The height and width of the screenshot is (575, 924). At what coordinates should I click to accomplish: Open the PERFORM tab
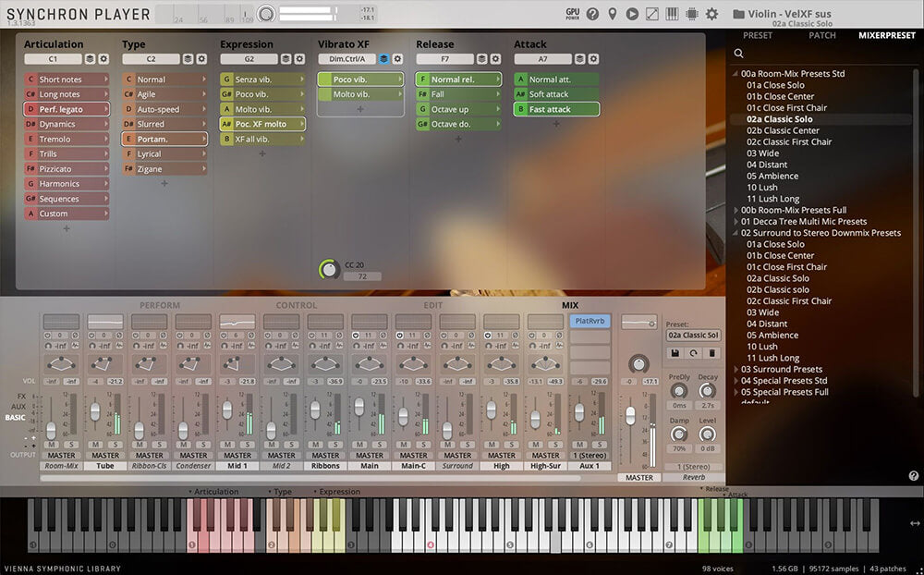point(160,305)
